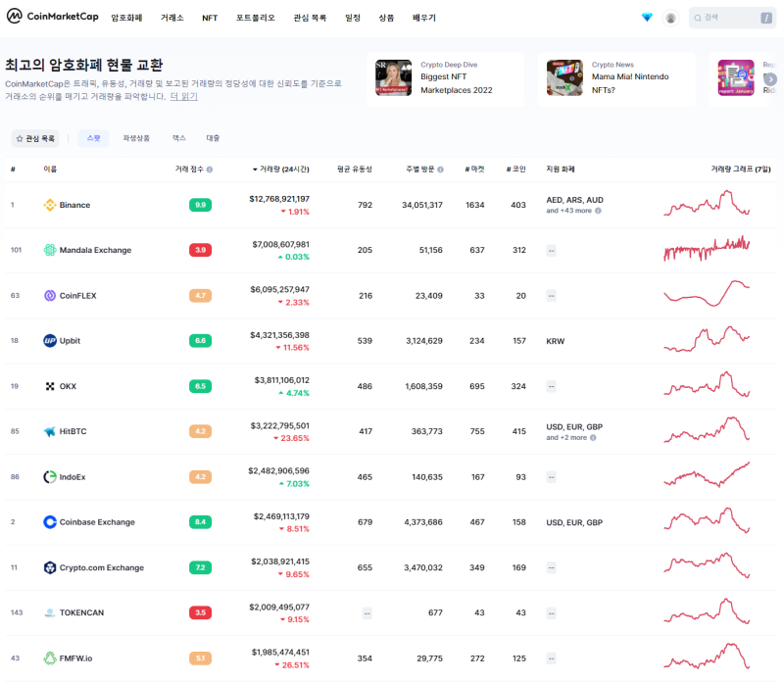Open the 암호화폐 menu

click(x=126, y=18)
